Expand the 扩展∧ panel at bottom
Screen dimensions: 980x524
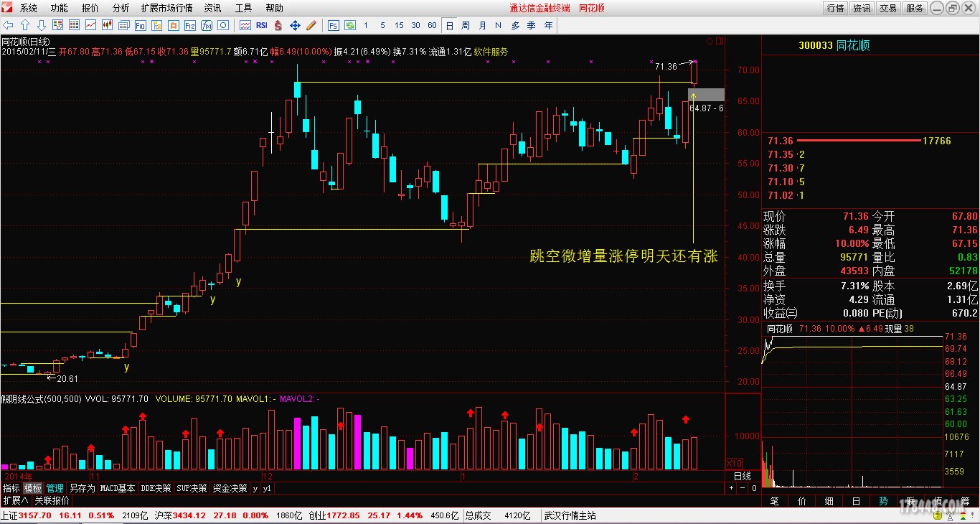[15, 500]
